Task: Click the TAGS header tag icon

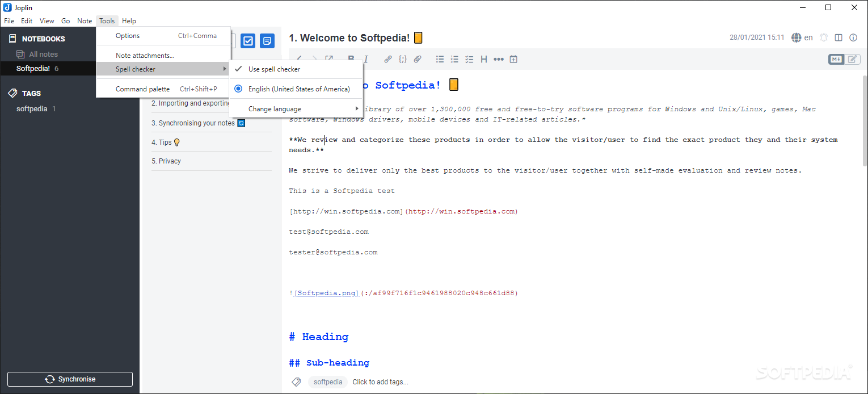Action: pyautogui.click(x=12, y=93)
